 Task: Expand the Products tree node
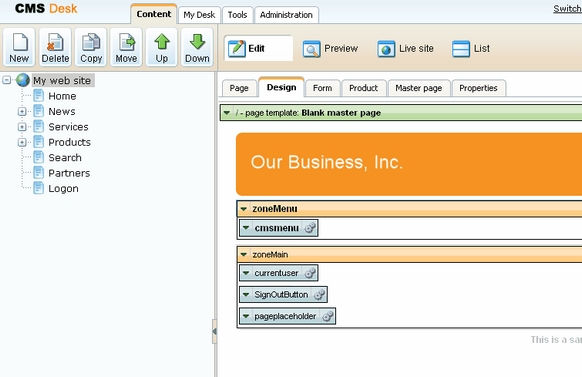(22, 142)
